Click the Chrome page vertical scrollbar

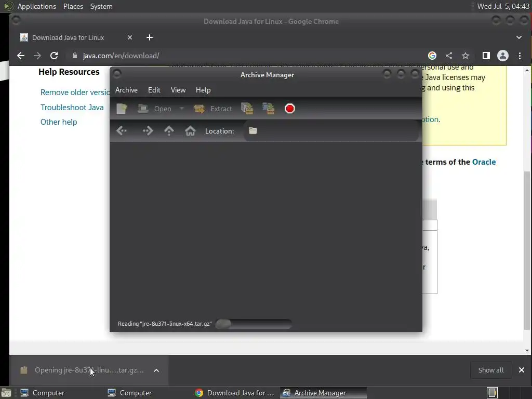(x=527, y=251)
